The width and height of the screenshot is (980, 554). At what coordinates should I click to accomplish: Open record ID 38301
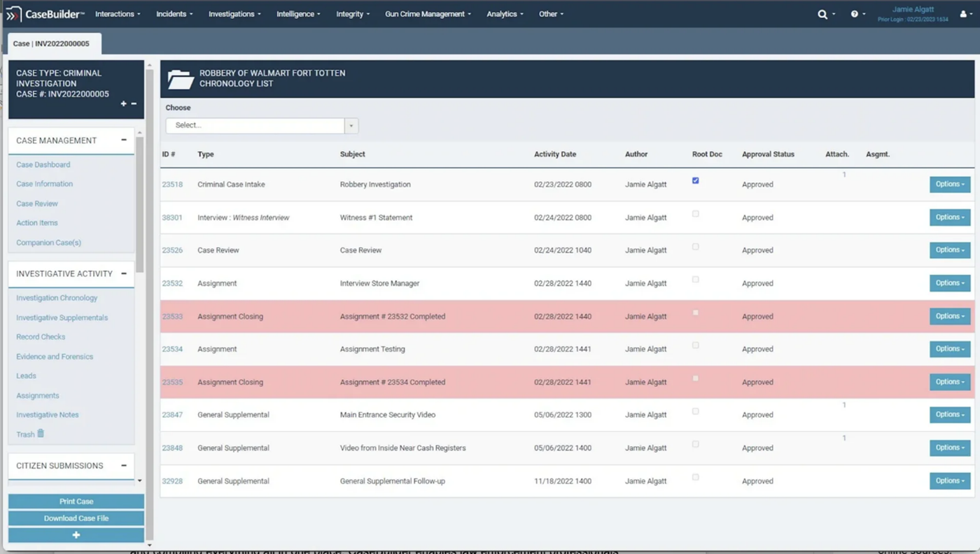tap(172, 218)
